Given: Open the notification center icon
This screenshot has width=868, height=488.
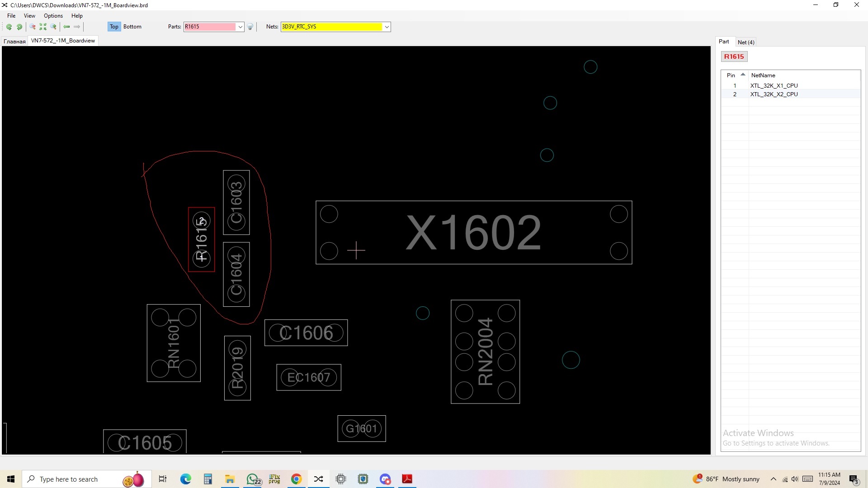Looking at the screenshot, I should tap(854, 479).
